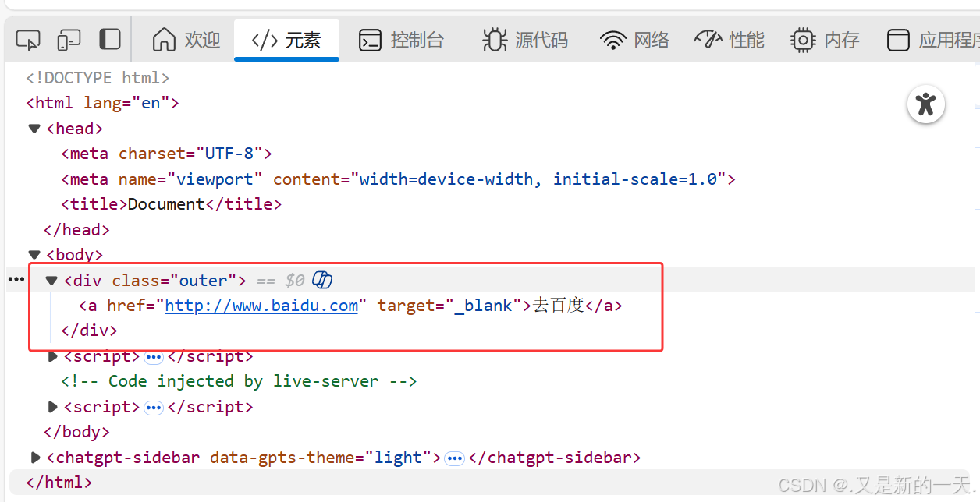Select the meta viewport line
Screen dimensions: 980x502
pos(399,179)
